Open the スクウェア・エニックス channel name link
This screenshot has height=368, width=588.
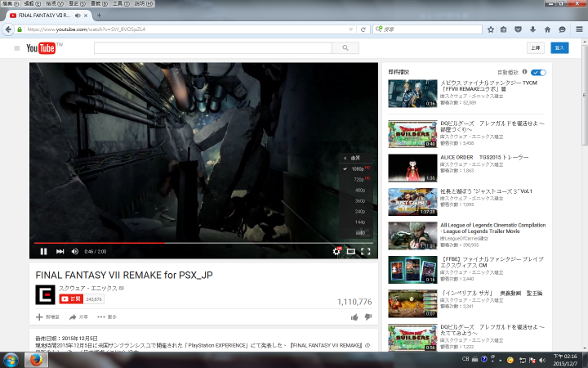[x=87, y=288]
